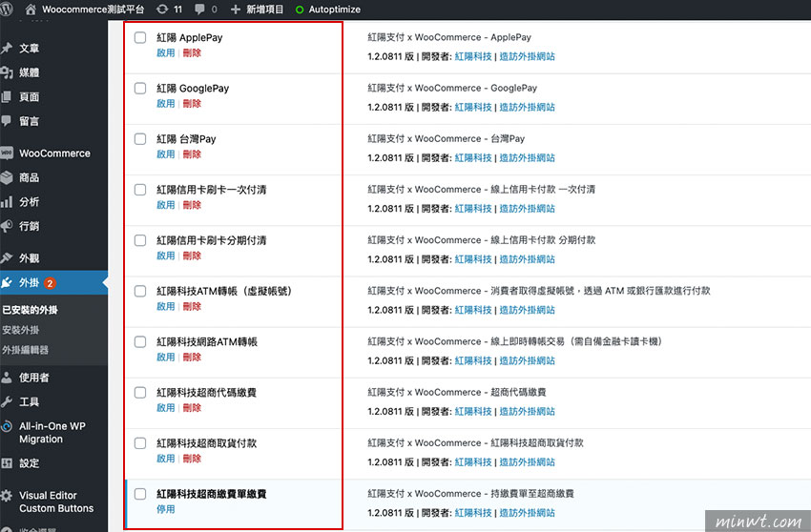Viewport: 811px width, 532px height.
Task: Go to 安裝外掛 submenu
Action: pos(21,330)
